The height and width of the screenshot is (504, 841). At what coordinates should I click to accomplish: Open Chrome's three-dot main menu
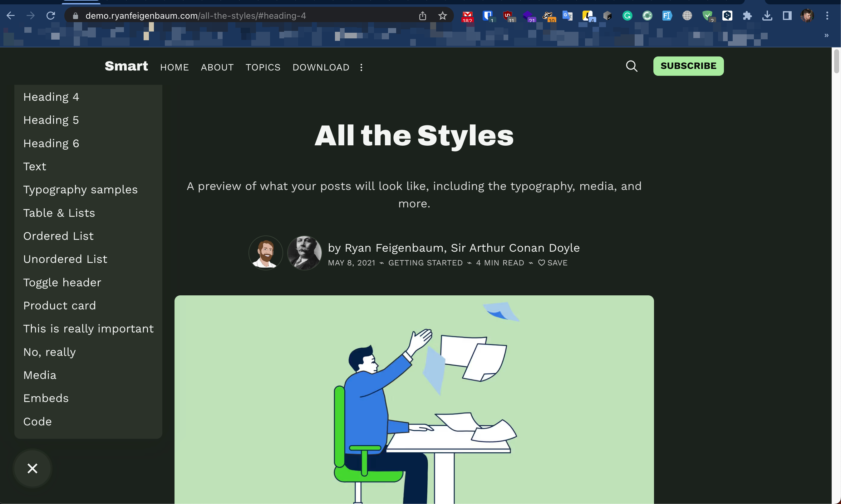coord(827,16)
